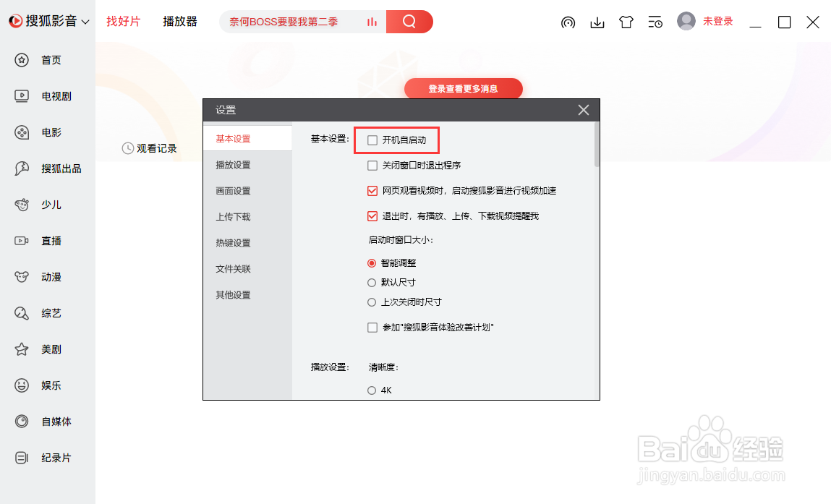Viewport: 831px width, 504px height.
Task: Open the 综艺 variety show icon
Action: coord(22,313)
